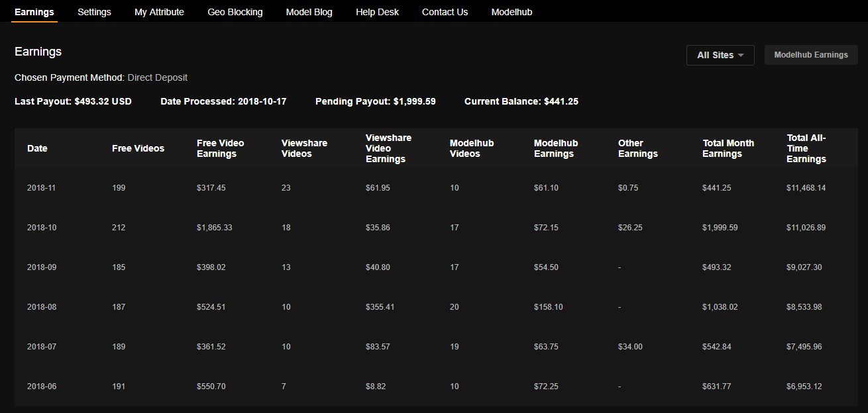
Task: Click the Total All-Time Earnings header
Action: coord(806,148)
